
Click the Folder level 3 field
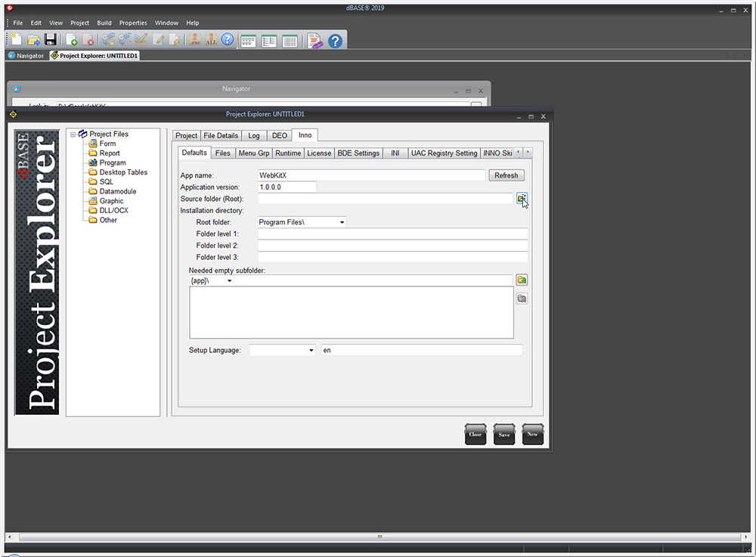392,257
